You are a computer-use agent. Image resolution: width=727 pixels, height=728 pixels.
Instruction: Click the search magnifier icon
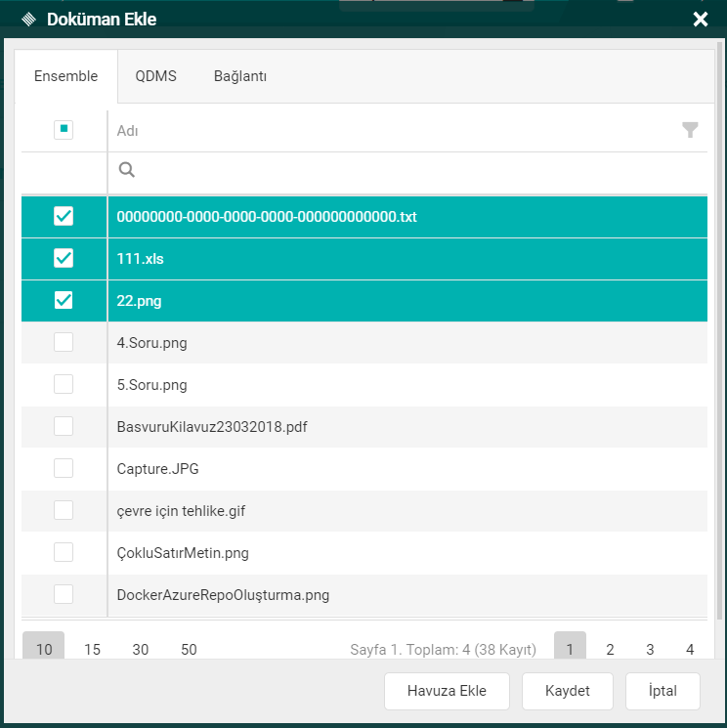(x=126, y=170)
